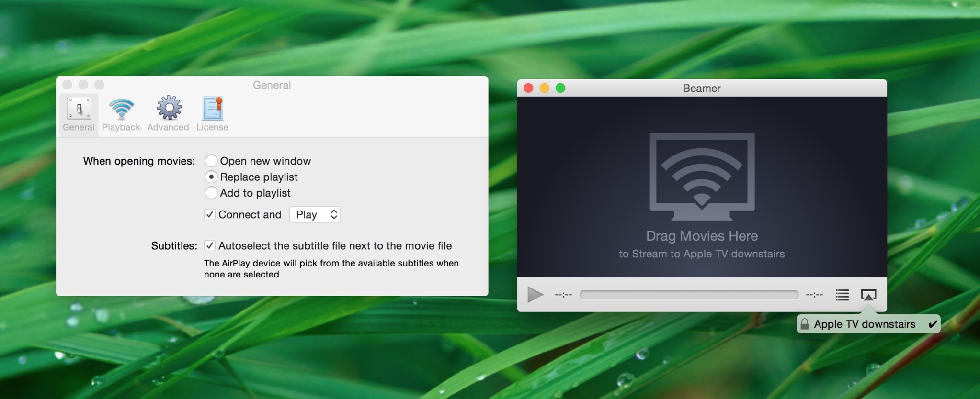Select the Replace playlist radio option
This screenshot has height=399, width=980.
[211, 177]
